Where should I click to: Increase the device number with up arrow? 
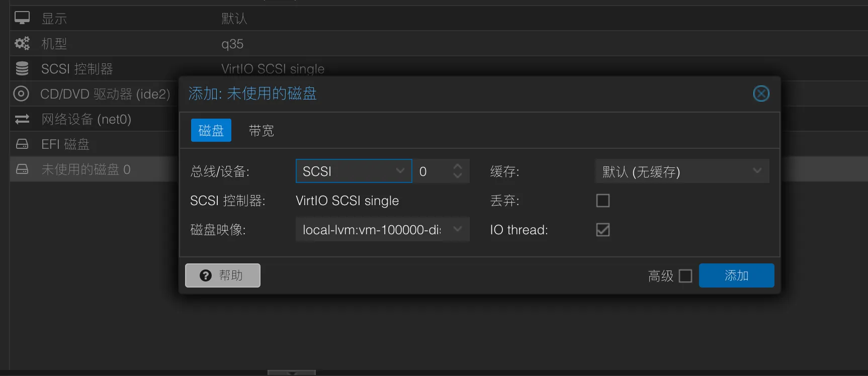[x=457, y=166]
